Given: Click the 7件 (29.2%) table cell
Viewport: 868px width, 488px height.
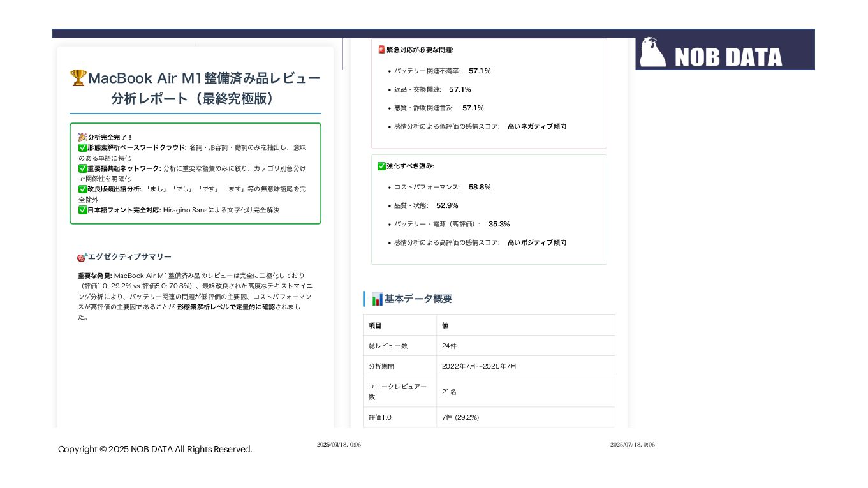Looking at the screenshot, I should click(526, 417).
